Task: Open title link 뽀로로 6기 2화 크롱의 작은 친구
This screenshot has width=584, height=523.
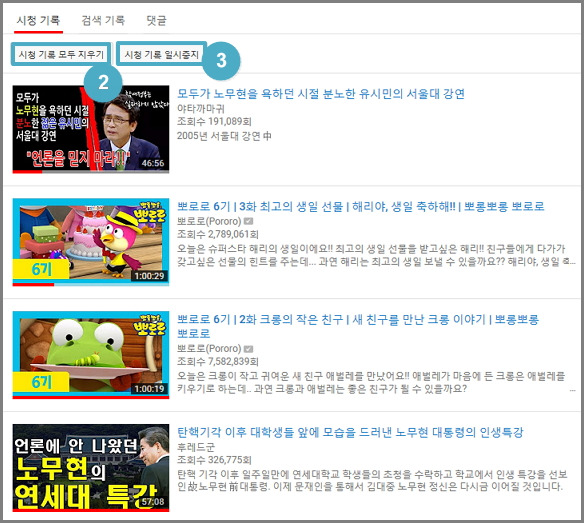Action: click(x=358, y=326)
